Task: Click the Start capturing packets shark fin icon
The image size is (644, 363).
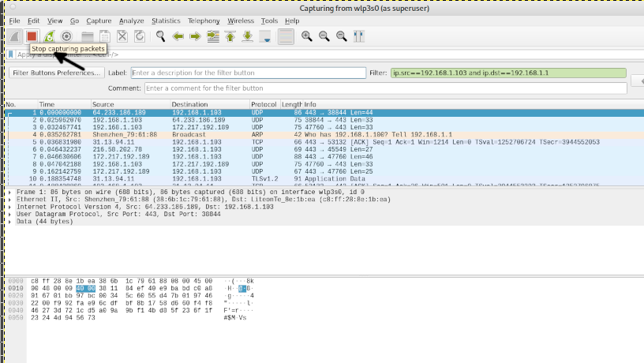Action: pyautogui.click(x=14, y=36)
